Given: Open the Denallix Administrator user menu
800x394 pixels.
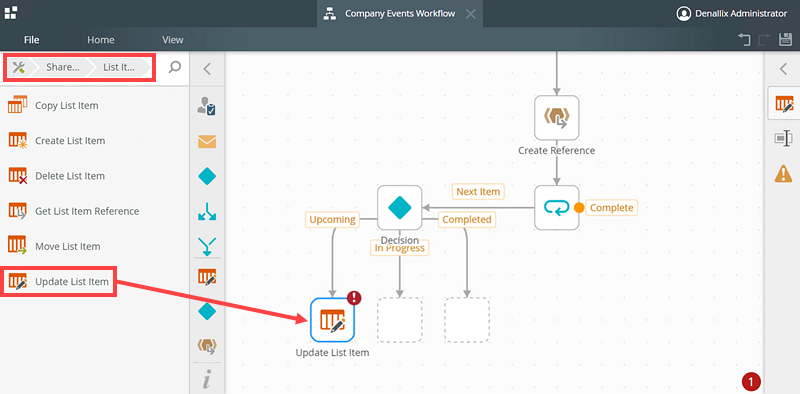Looking at the screenshot, I should tap(732, 14).
